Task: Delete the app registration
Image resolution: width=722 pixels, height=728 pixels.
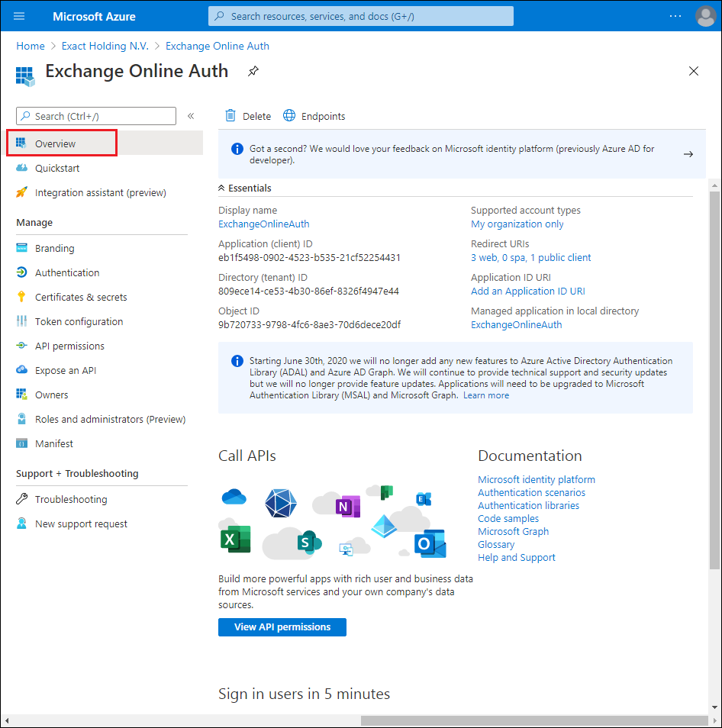Action: tap(248, 116)
